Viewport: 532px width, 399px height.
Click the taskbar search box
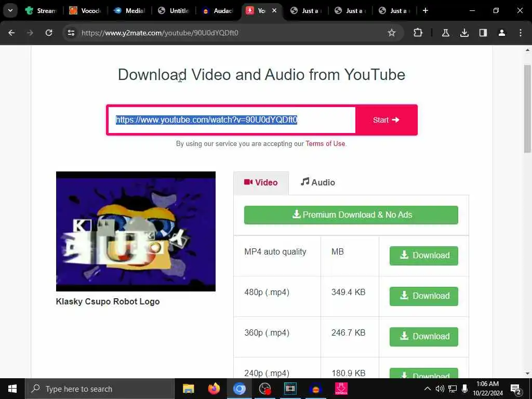click(100, 389)
